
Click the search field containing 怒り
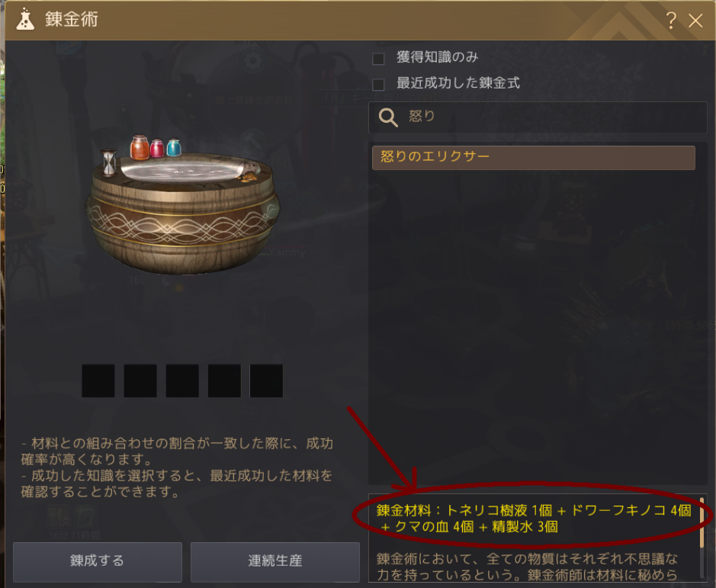[538, 117]
